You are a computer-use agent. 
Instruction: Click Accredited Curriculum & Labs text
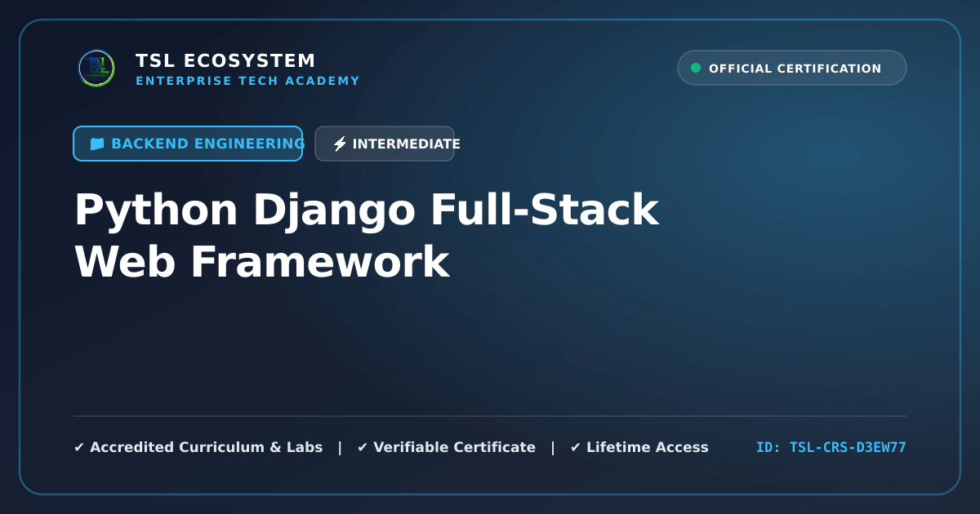[x=206, y=447]
